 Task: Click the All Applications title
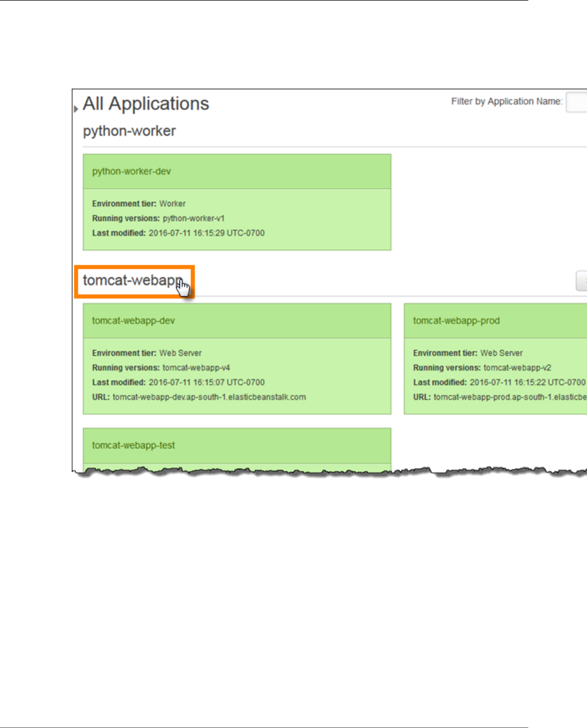click(146, 104)
